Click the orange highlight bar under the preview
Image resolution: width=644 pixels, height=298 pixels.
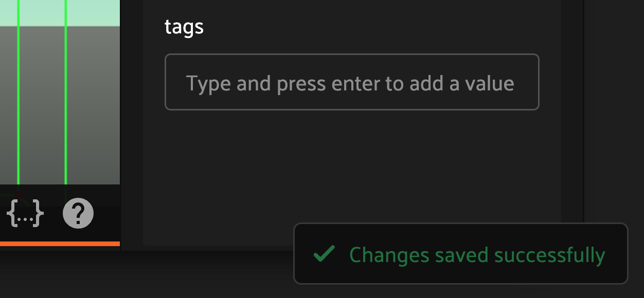click(x=60, y=243)
